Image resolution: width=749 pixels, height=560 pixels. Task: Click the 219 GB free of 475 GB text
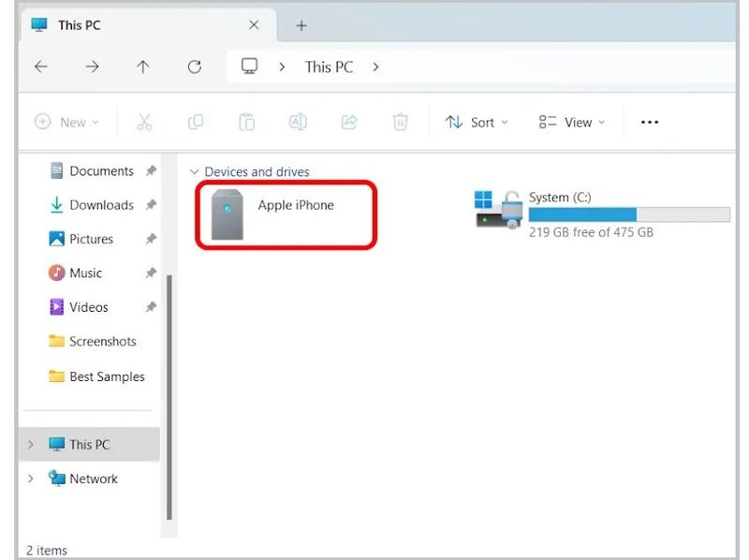coord(591,232)
